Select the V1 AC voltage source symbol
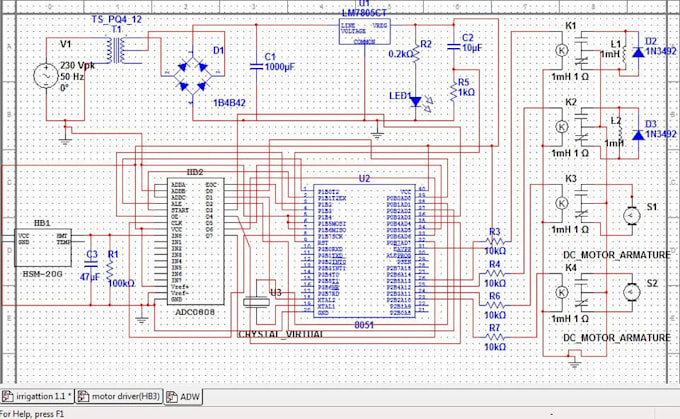The image size is (680, 419). click(x=46, y=76)
